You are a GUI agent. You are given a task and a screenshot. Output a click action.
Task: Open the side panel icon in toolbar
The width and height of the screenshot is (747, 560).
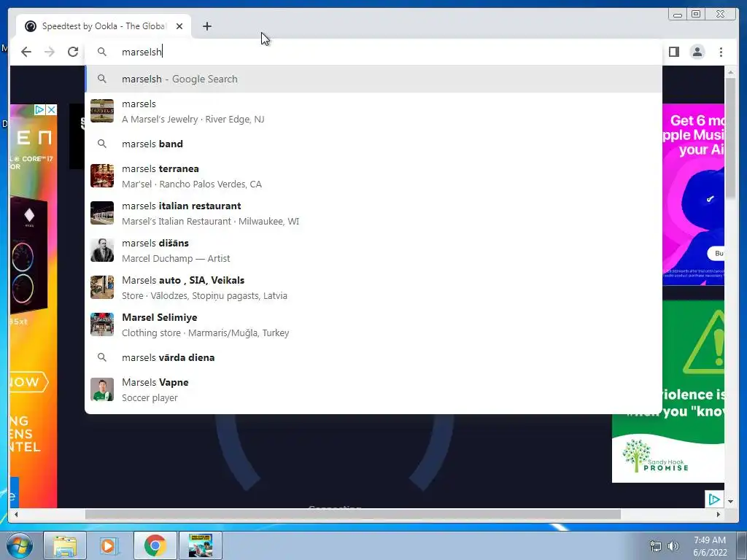pyautogui.click(x=673, y=52)
